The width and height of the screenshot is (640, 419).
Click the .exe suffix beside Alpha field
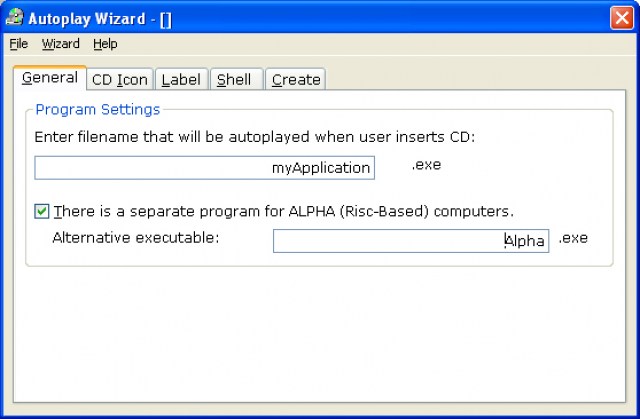(573, 238)
